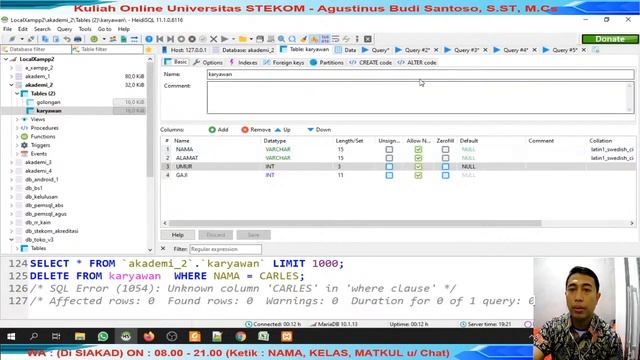Open WhatsApp from the taskbar

(x=103, y=336)
